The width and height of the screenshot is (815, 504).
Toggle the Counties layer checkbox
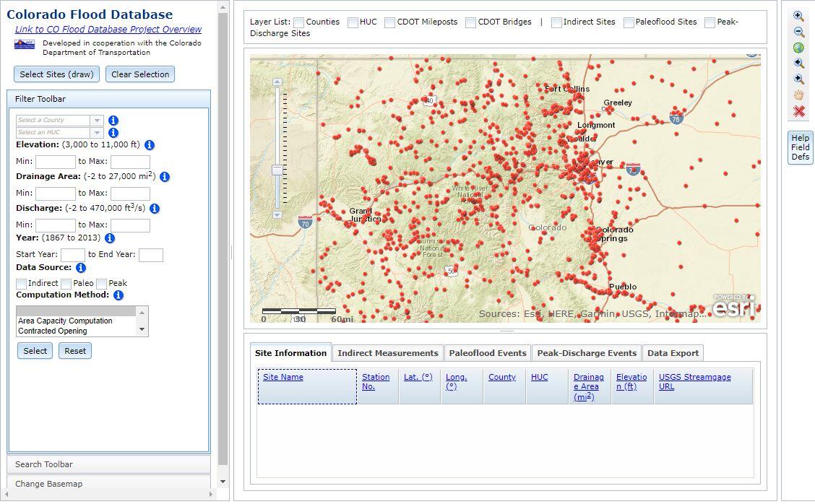[298, 22]
